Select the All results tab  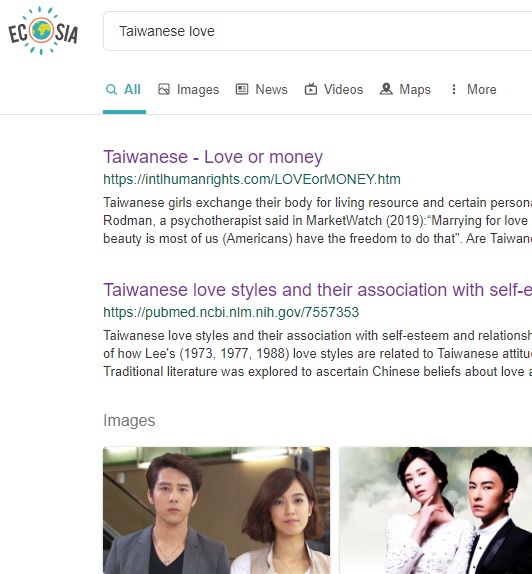point(123,89)
